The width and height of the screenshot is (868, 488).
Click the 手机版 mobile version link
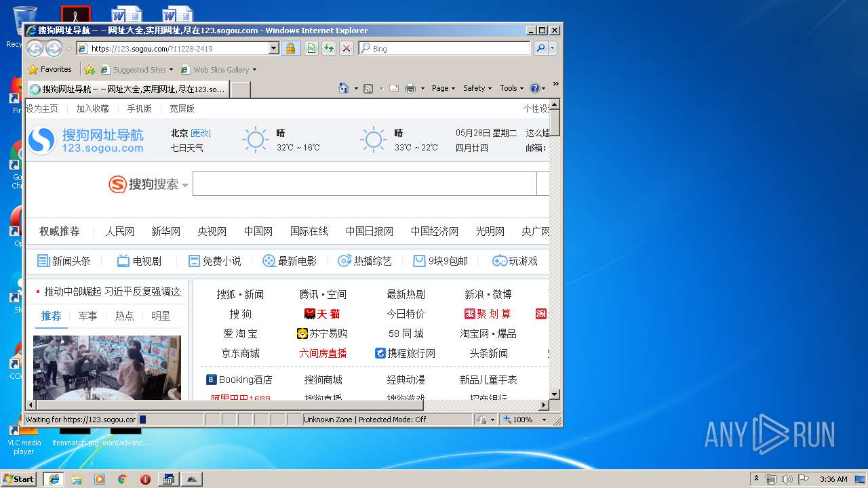(139, 108)
